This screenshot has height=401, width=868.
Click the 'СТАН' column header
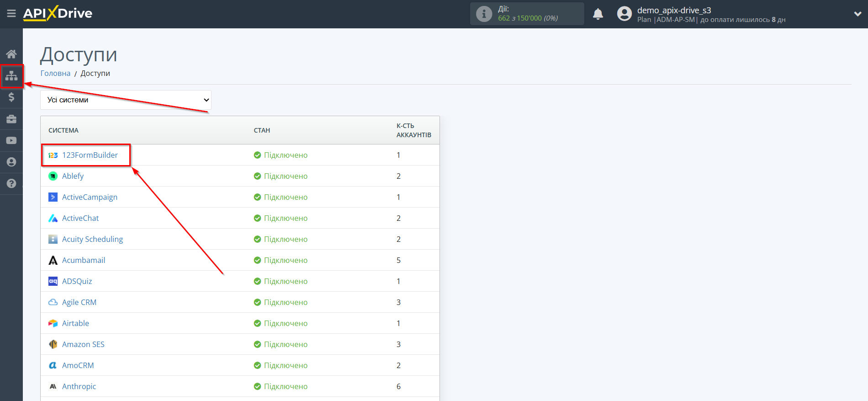coord(262,130)
